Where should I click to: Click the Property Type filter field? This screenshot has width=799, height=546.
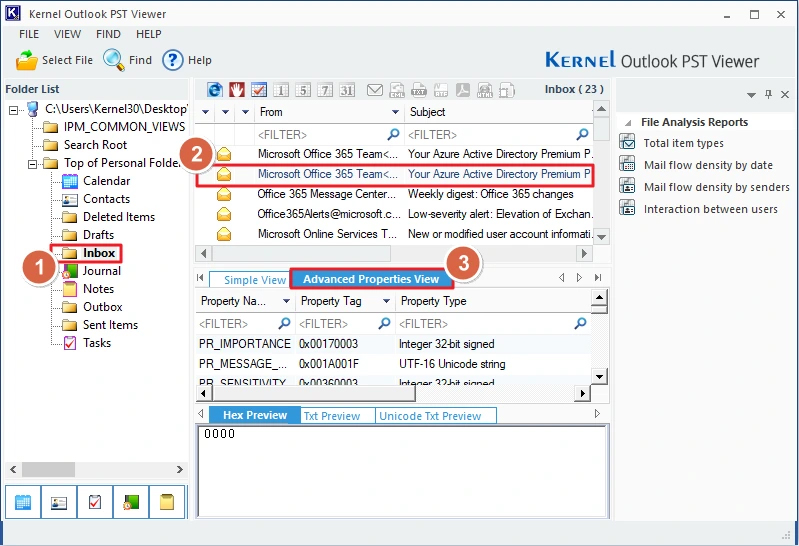(493, 324)
